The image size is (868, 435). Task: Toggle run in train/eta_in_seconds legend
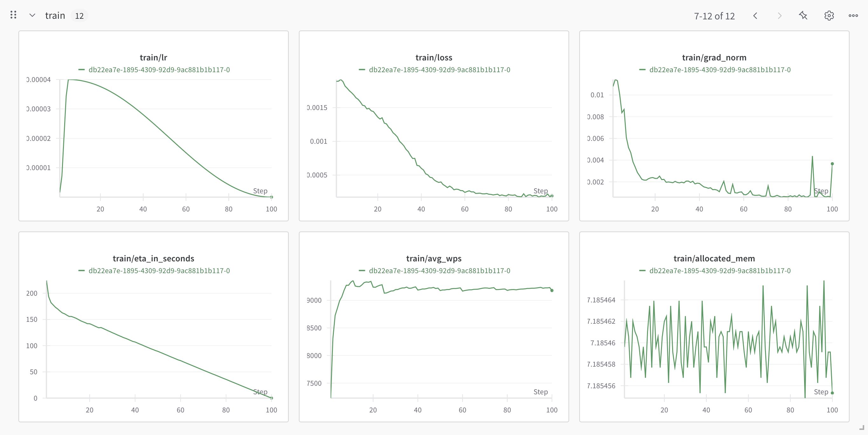[x=159, y=271]
